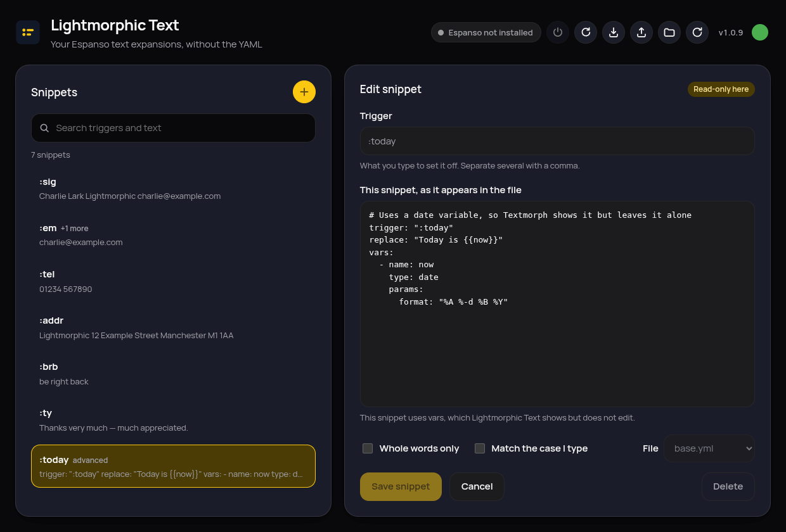
Task: Open the folder icon in the header
Action: tap(669, 32)
